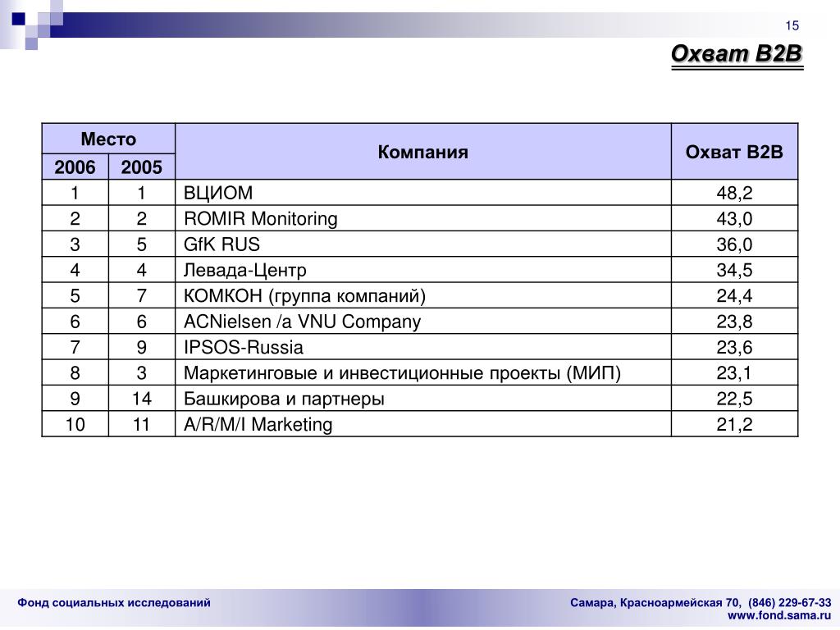Click the "Охват B2B" column header cell
Image resolution: width=840 pixels, height=630 pixels.
pyautogui.click(x=734, y=152)
